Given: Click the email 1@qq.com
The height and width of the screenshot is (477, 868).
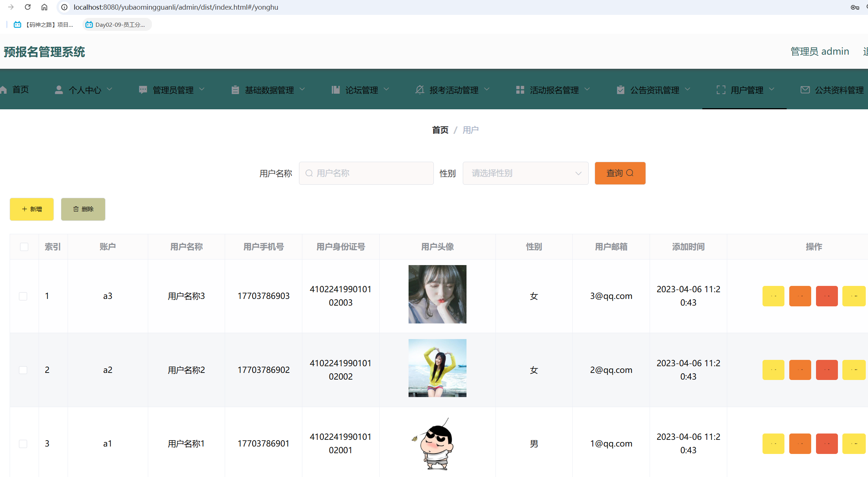Looking at the screenshot, I should click(611, 444).
